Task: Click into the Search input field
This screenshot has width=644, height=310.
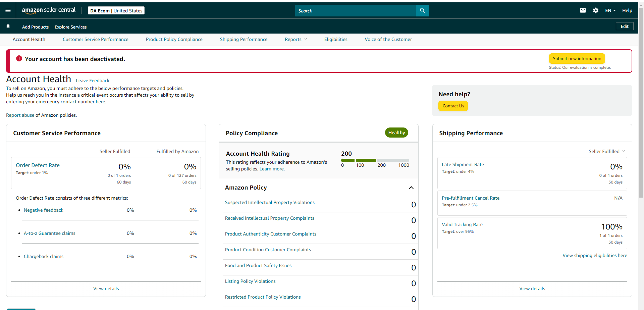Action: [x=356, y=10]
